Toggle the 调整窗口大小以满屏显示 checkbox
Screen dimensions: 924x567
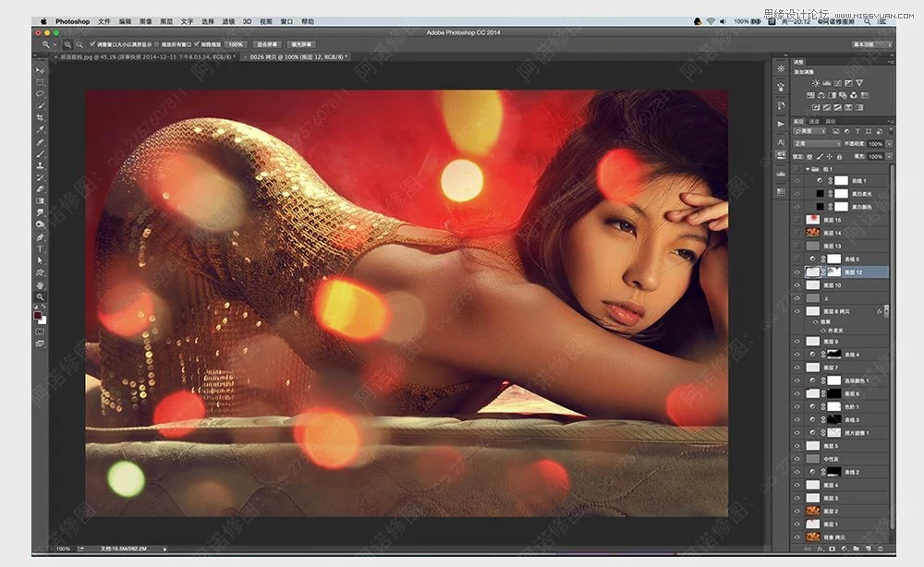[94, 44]
